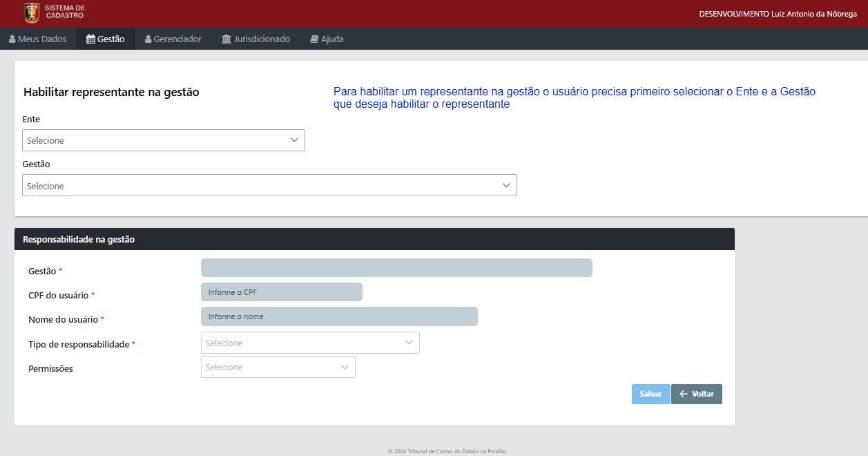Click the user icon beside Gerenciador
Screen dimensions: 868x456
[x=148, y=39]
